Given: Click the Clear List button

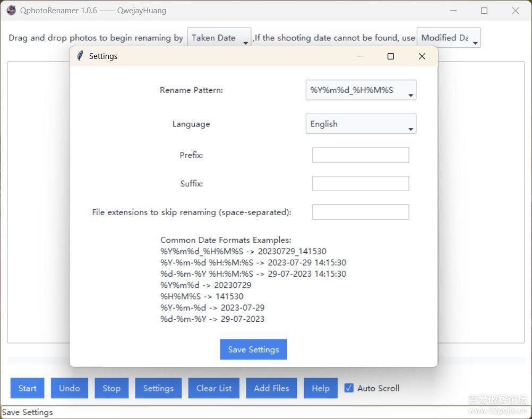Looking at the screenshot, I should coord(214,388).
